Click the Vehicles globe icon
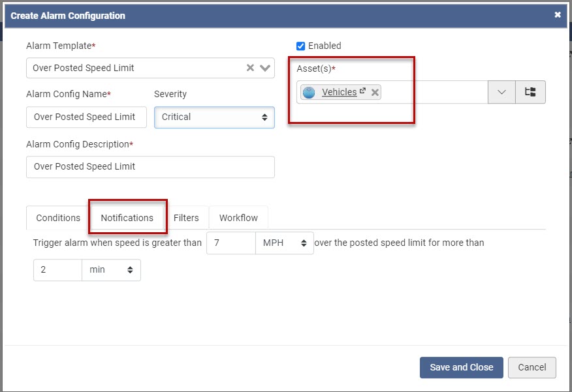 310,93
